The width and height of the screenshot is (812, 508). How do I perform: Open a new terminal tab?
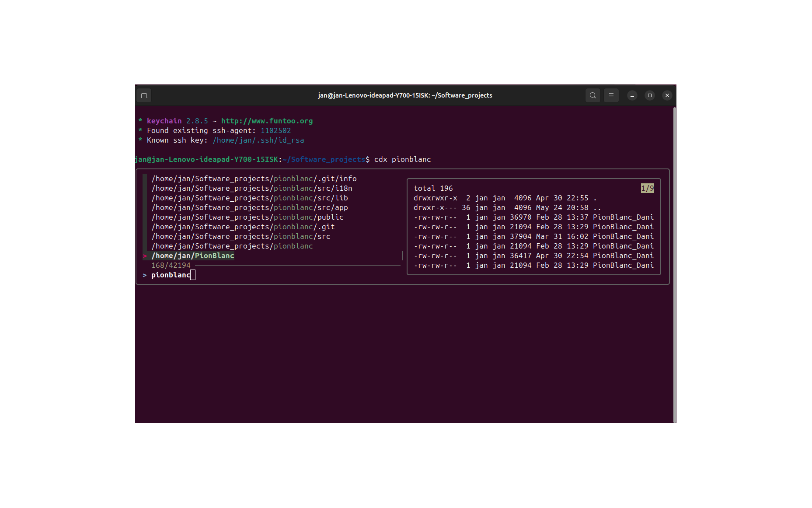click(x=144, y=95)
